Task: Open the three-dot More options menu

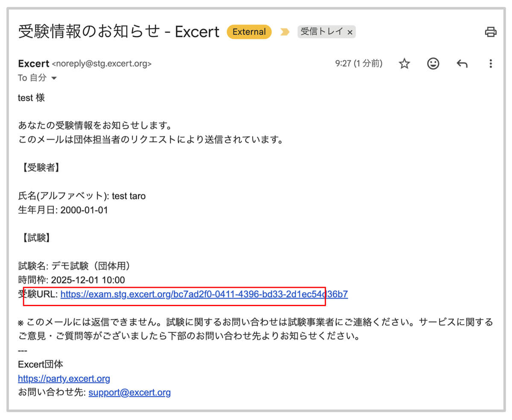Action: [x=490, y=64]
